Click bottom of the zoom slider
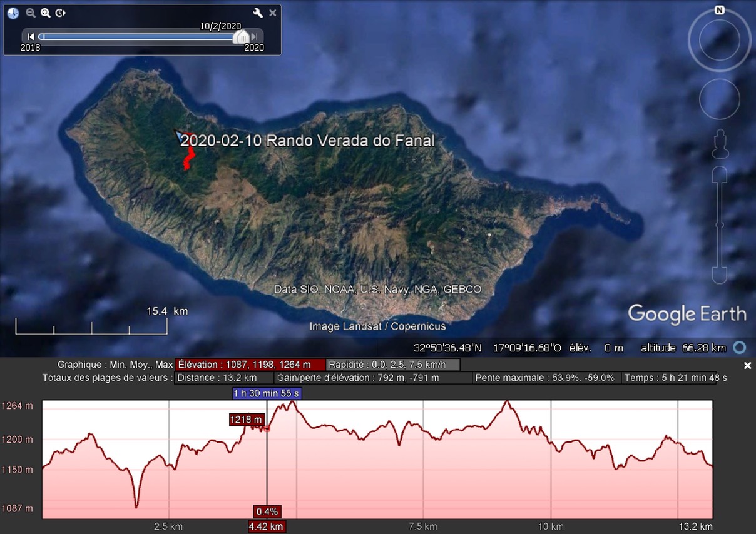756x534 pixels. tap(720, 275)
